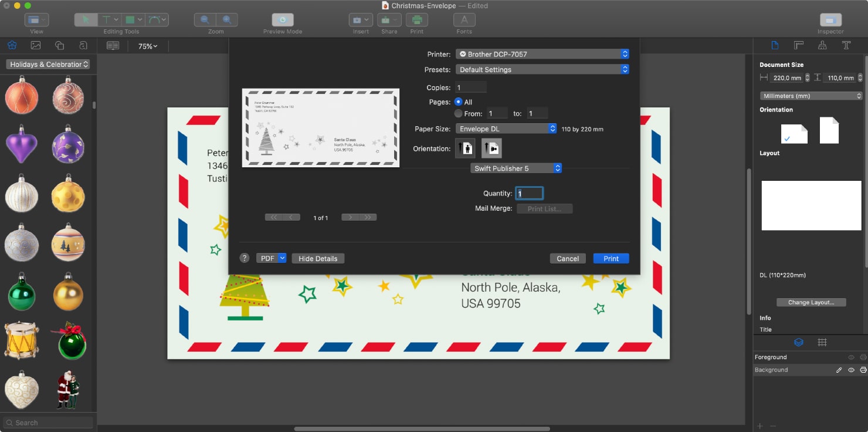
Task: Click the Change Layout button
Action: 811,302
